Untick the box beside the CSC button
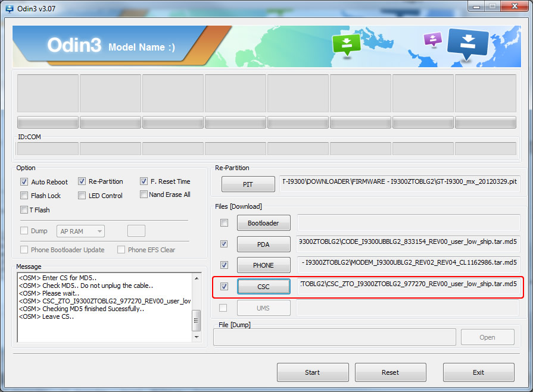The height and width of the screenshot is (392, 533). tap(224, 287)
